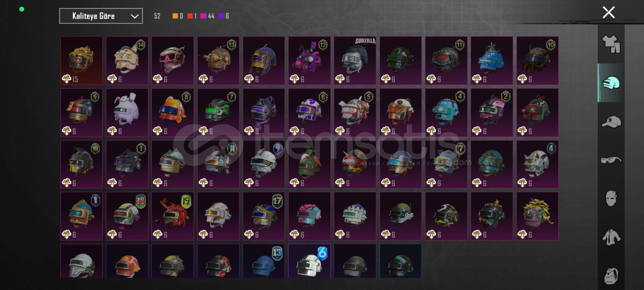Expand the Kaliteye Göre sort dropdown
The width and height of the screenshot is (644, 290).
pyautogui.click(x=101, y=16)
